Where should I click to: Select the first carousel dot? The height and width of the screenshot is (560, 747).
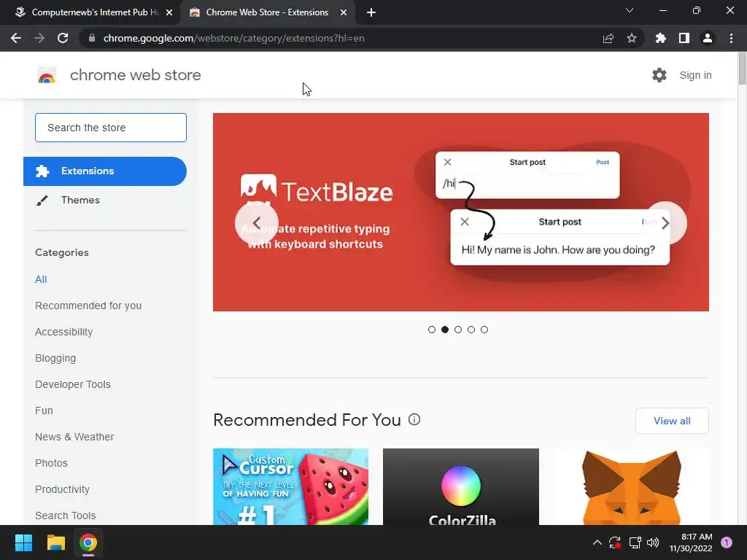point(432,330)
